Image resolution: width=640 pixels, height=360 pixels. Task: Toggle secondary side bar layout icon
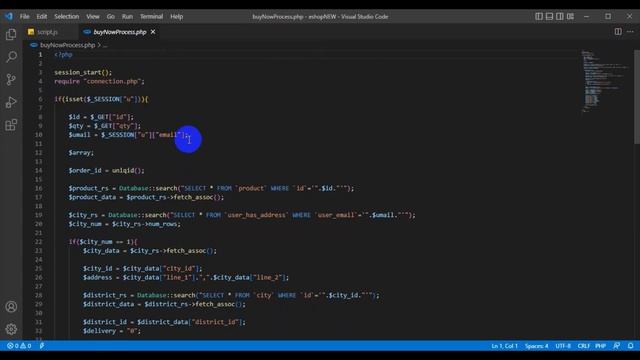pyautogui.click(x=560, y=16)
